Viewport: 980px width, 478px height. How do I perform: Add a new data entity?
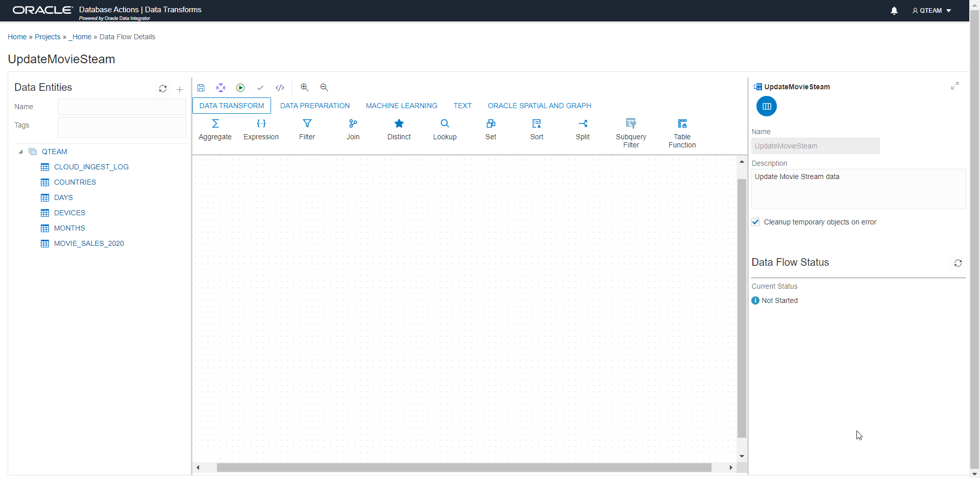coord(180,89)
